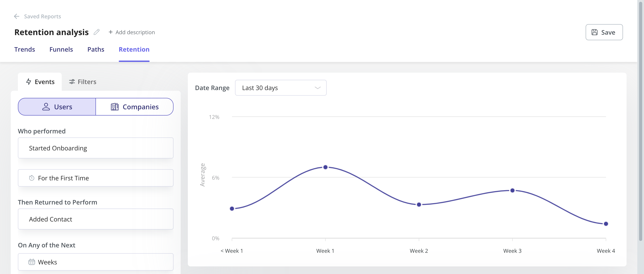Click the companies grid icon

coord(114,106)
